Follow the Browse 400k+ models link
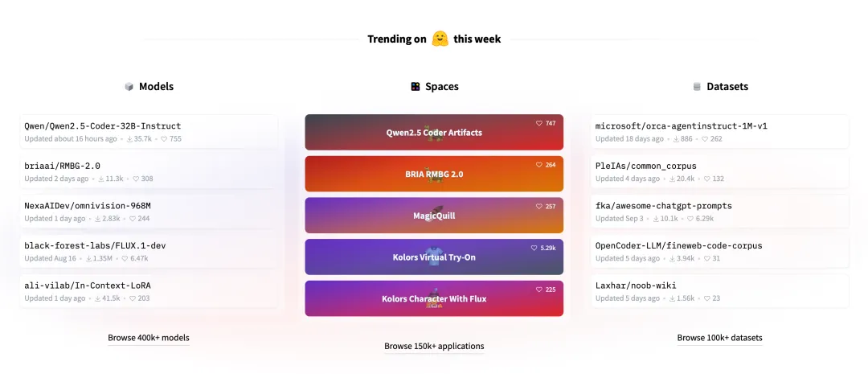This screenshot has width=868, height=374. pos(149,338)
